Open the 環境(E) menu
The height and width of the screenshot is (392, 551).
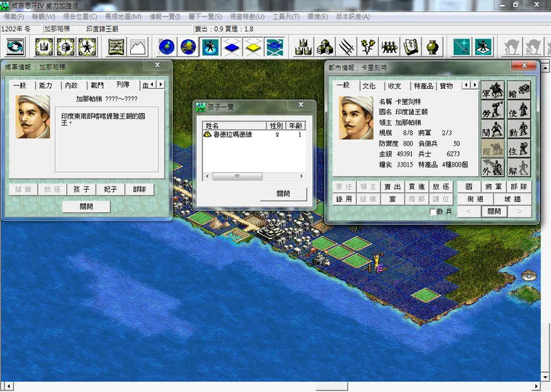pos(318,17)
